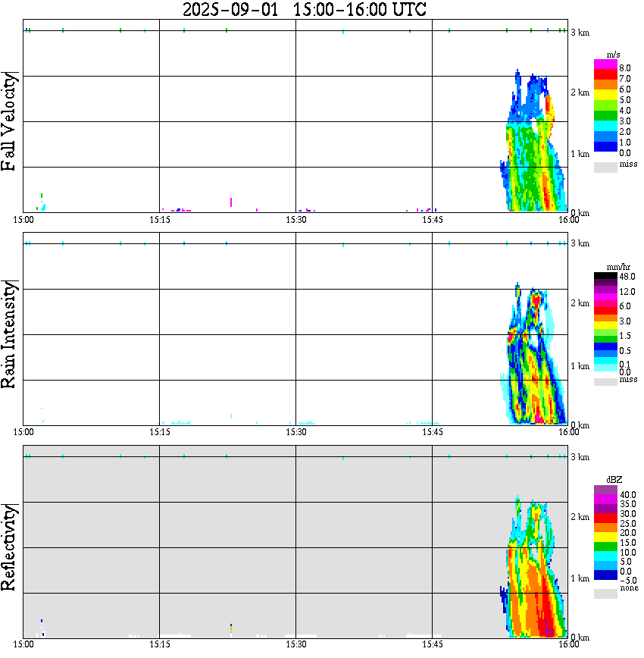Click the "8.0" value in the m/s legend
This screenshot has width=644, height=658.
pyautogui.click(x=625, y=68)
